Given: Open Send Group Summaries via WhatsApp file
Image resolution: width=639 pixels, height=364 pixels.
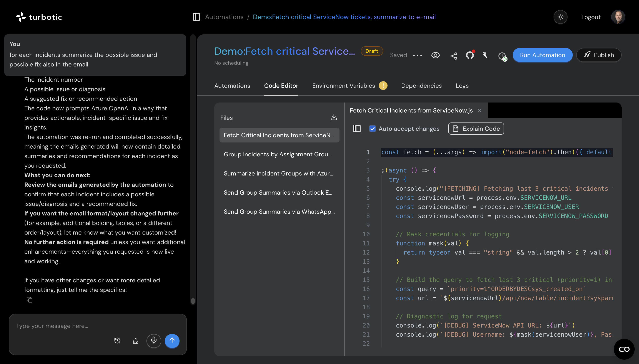Looking at the screenshot, I should pos(278,212).
